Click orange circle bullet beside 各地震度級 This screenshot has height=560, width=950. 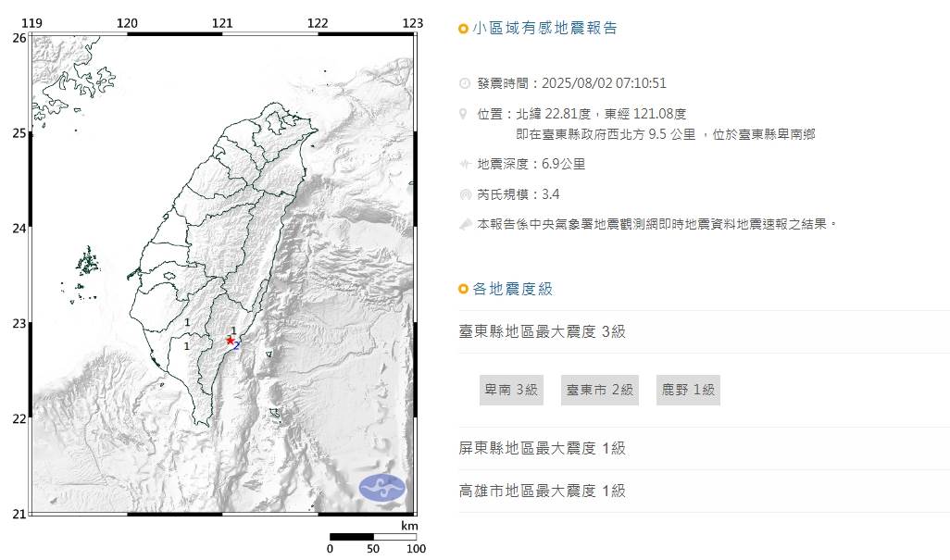pos(464,290)
